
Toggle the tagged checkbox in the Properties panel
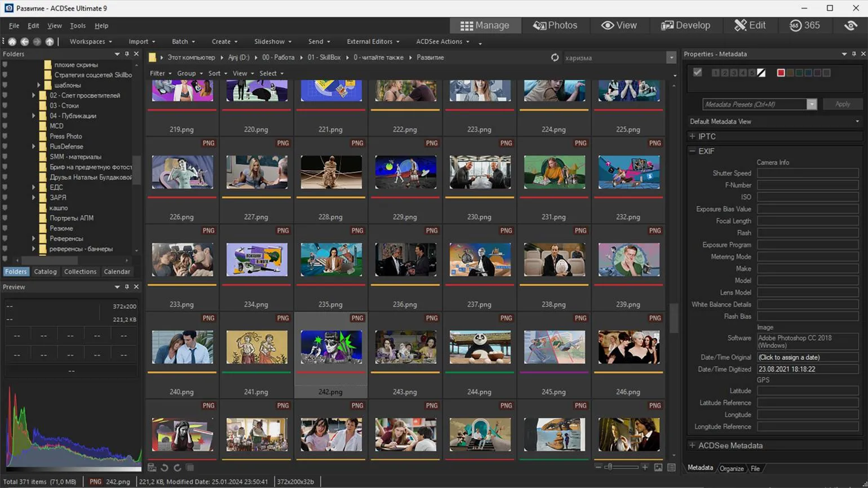click(x=697, y=73)
